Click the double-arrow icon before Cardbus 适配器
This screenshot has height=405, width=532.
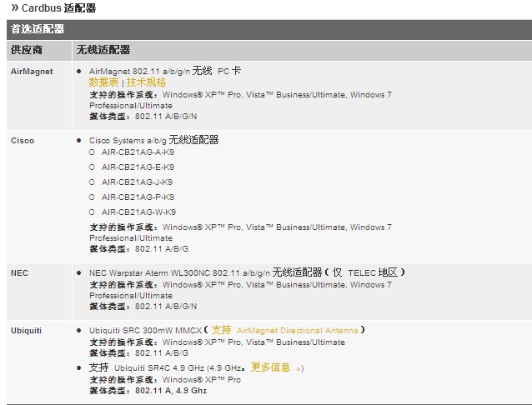[x=15, y=8]
